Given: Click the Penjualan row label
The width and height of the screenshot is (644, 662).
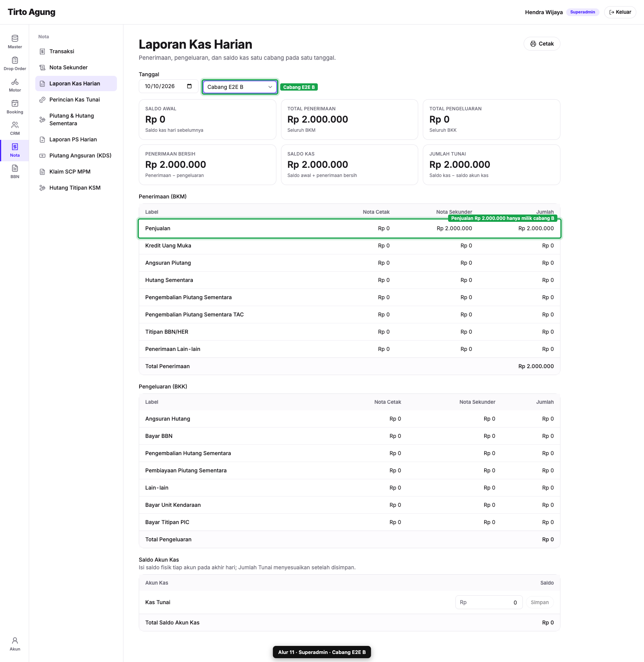Looking at the screenshot, I should pos(158,228).
